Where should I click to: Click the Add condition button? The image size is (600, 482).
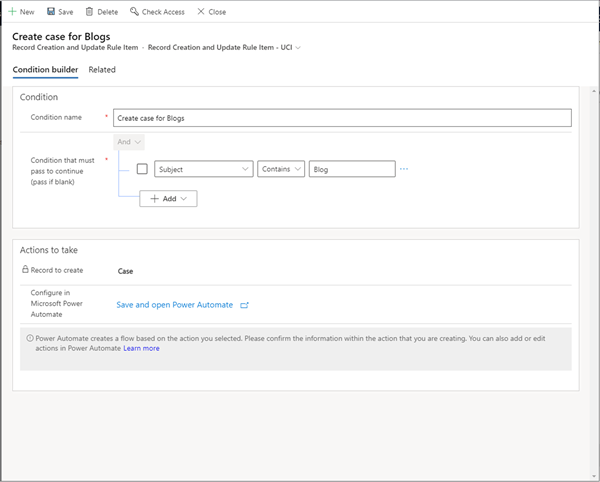pyautogui.click(x=168, y=199)
